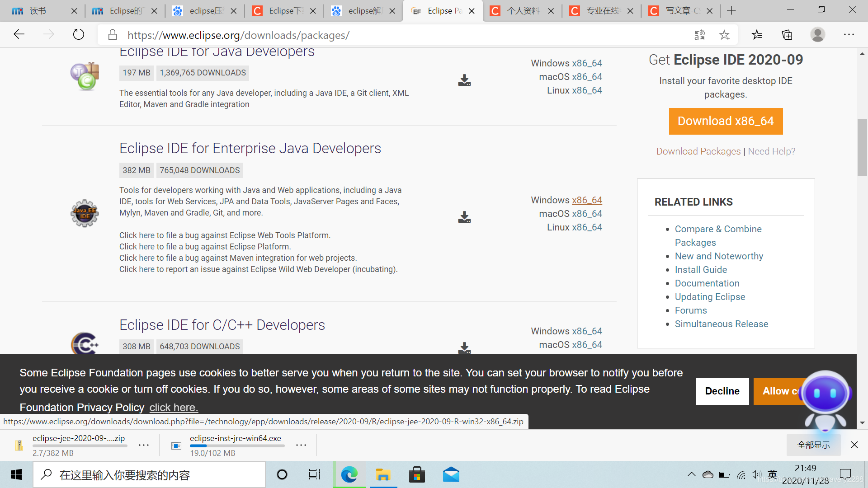Add page to favorites star icon

(724, 35)
